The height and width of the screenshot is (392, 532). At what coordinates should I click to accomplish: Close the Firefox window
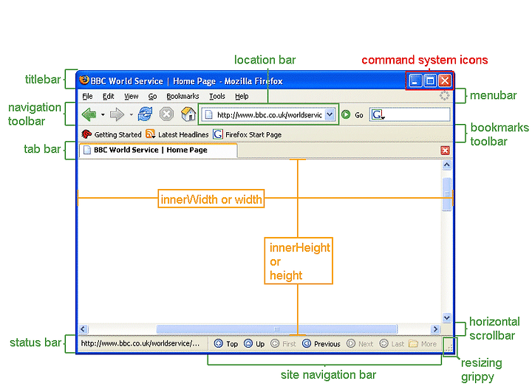(445, 80)
